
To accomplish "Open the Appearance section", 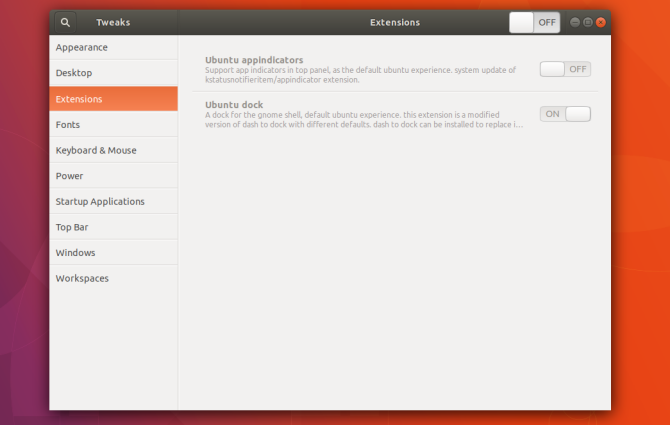I will click(x=113, y=47).
